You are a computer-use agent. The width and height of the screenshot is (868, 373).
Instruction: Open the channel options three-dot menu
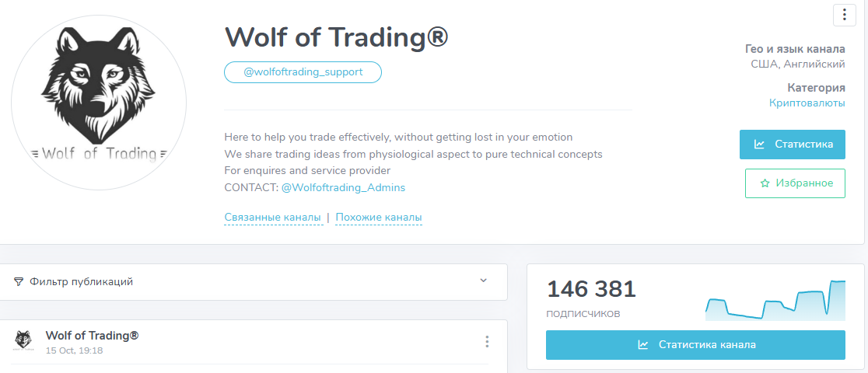coord(844,15)
